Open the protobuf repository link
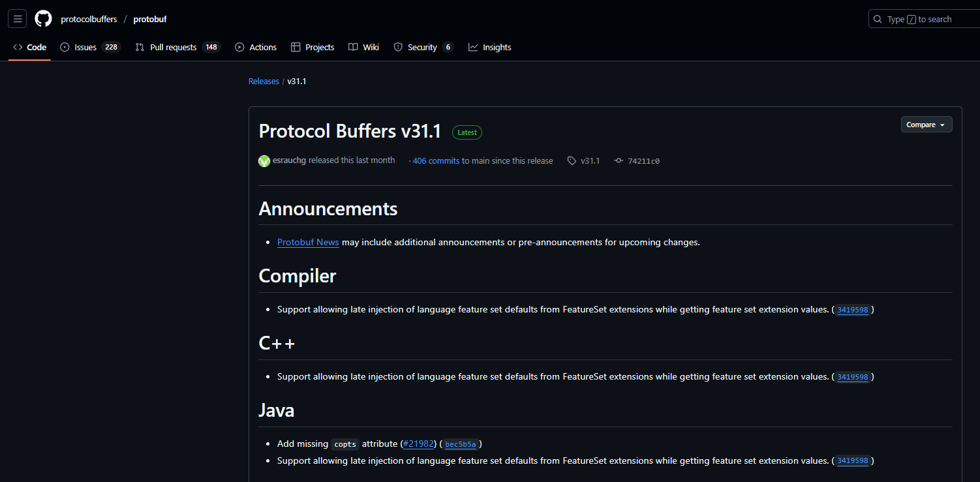Image resolution: width=980 pixels, height=482 pixels. click(x=150, y=19)
